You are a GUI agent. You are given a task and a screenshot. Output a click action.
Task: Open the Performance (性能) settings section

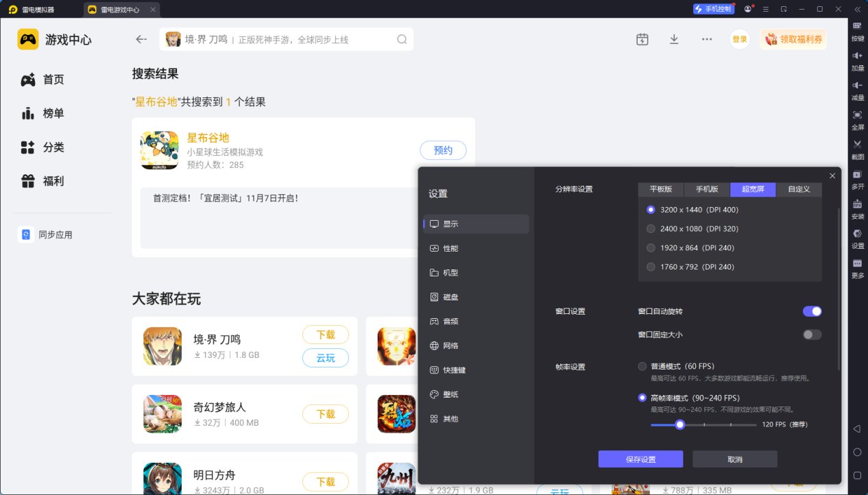point(450,248)
